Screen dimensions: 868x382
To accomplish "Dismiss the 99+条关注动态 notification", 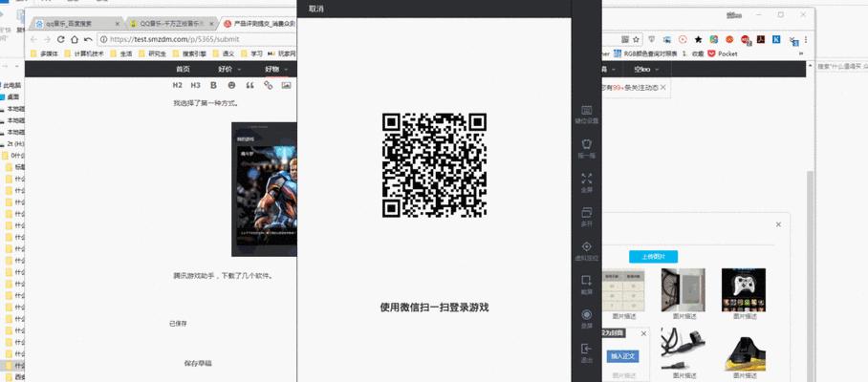I will pos(662,87).
